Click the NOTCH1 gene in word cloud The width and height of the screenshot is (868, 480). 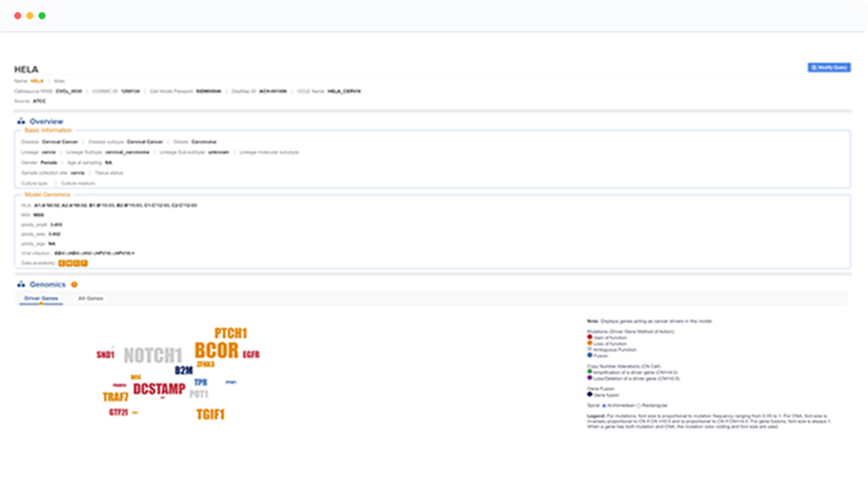click(x=153, y=356)
